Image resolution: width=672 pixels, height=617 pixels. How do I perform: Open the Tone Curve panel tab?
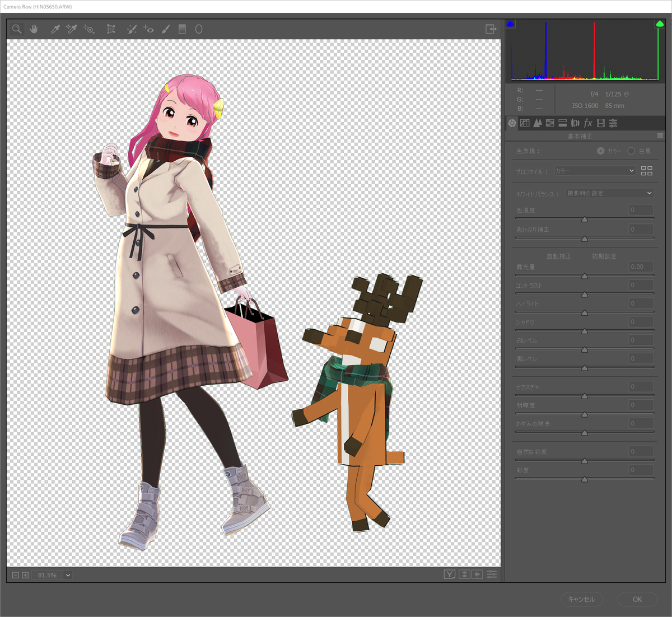[x=525, y=123]
